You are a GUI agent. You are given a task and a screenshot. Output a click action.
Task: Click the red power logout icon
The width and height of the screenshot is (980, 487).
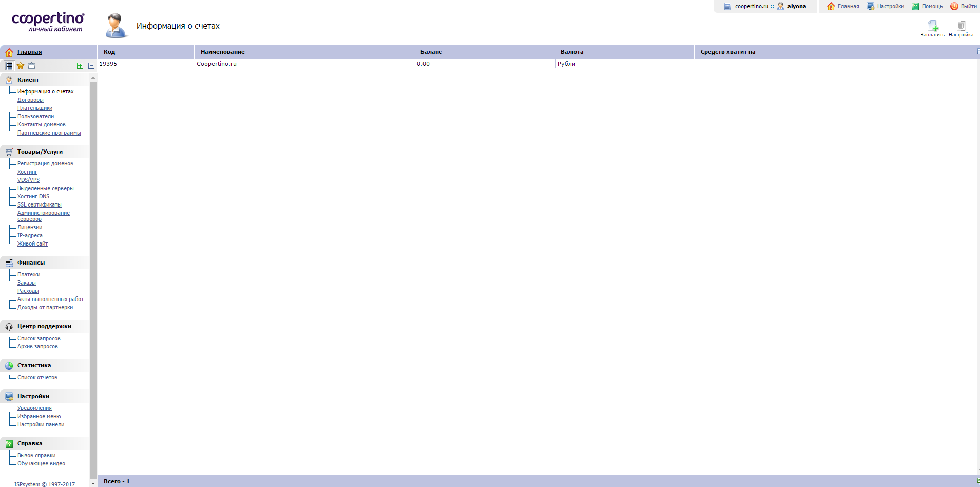click(x=954, y=7)
